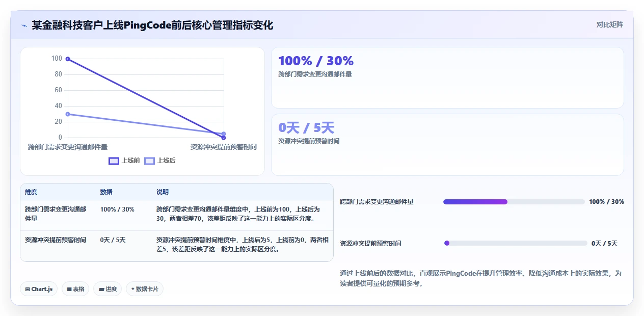Click progress value label 0天 / 5天
The image size is (644, 316).
[x=604, y=243]
